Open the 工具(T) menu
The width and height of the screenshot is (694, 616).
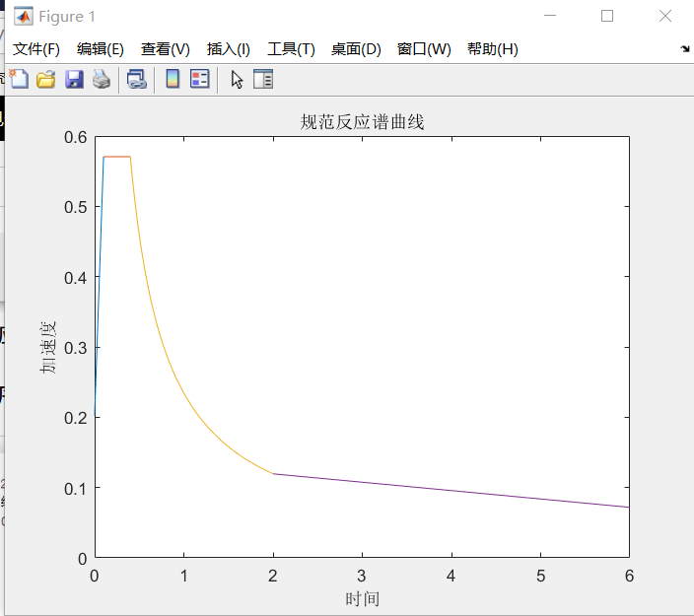pyautogui.click(x=291, y=49)
